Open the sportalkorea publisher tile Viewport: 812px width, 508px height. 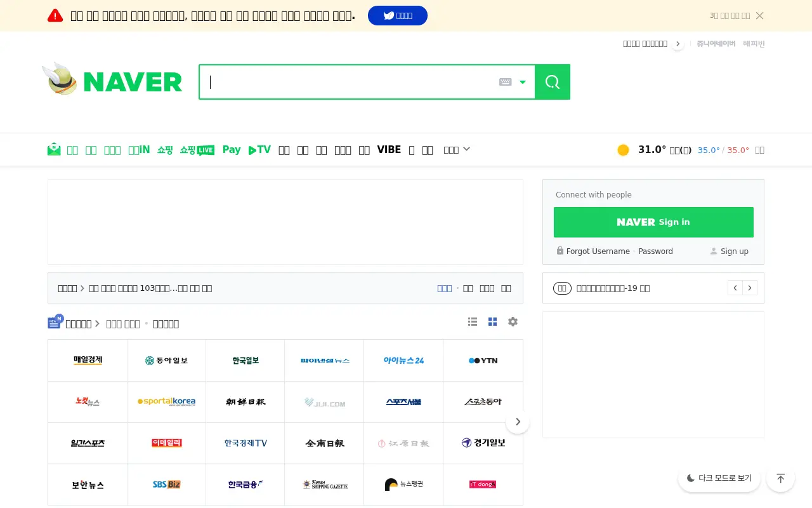pyautogui.click(x=167, y=402)
